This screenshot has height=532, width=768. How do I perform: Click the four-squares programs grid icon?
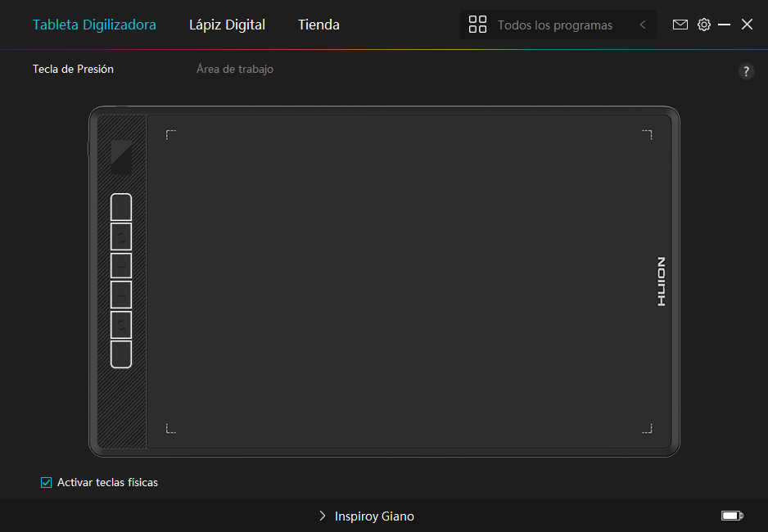[x=477, y=25]
